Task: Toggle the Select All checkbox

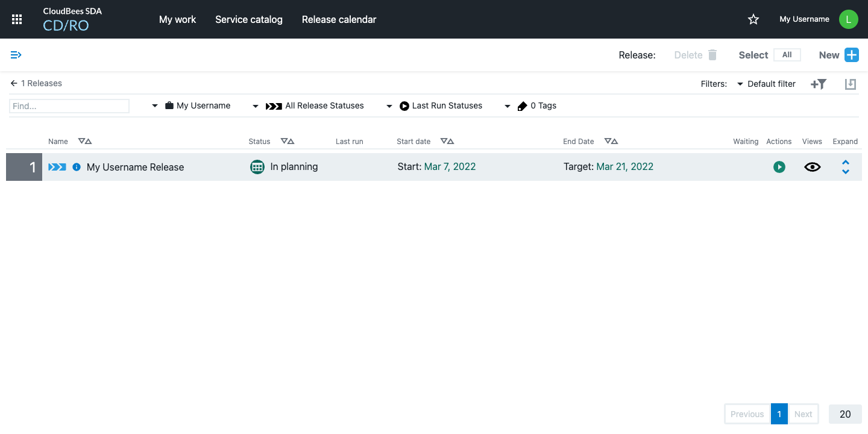Action: 787,54
